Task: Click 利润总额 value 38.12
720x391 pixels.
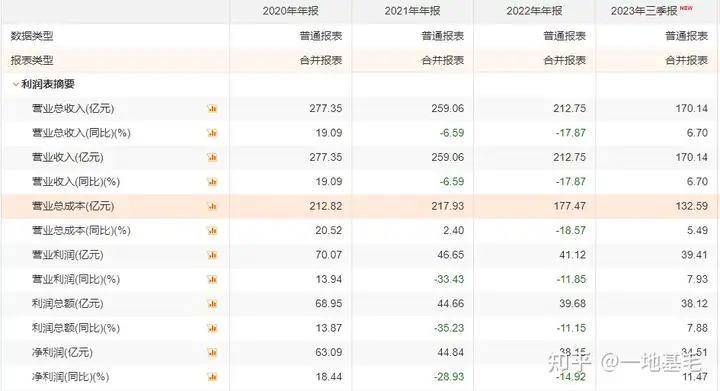Action: pyautogui.click(x=695, y=303)
